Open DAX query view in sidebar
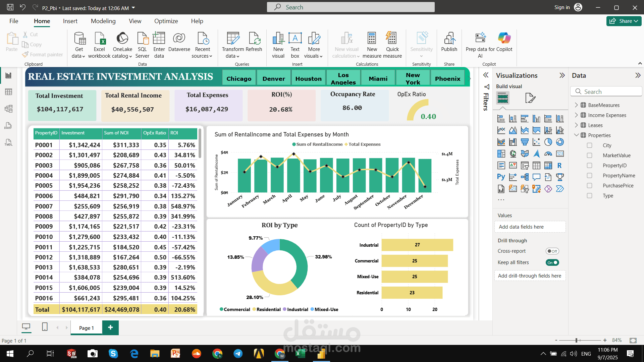This screenshot has height=362, width=644. point(9,126)
